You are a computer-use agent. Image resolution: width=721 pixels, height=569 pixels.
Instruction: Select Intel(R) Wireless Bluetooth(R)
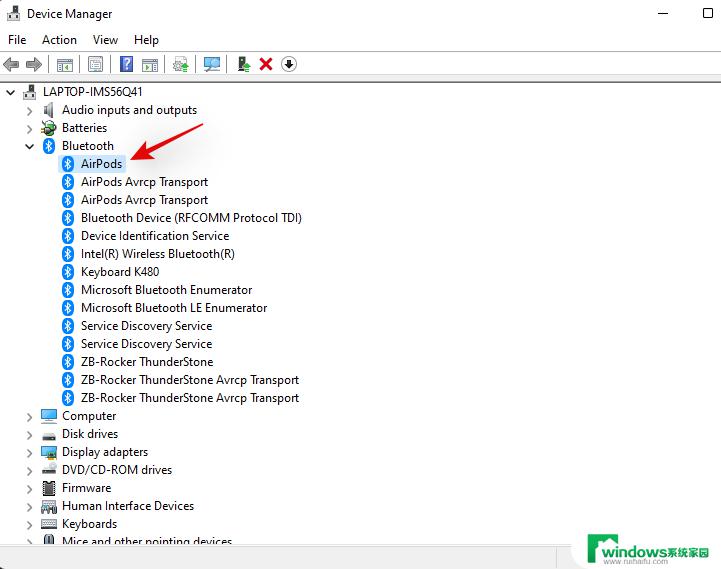[158, 254]
